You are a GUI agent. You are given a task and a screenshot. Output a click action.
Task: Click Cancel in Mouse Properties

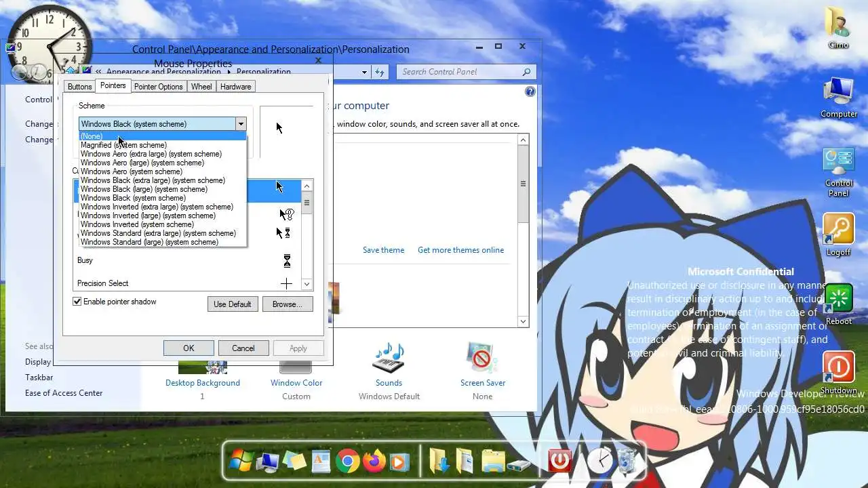[x=243, y=348]
